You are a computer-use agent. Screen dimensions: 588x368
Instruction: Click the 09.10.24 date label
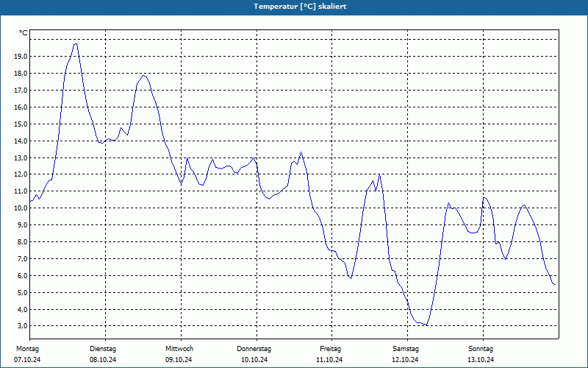[x=179, y=360]
